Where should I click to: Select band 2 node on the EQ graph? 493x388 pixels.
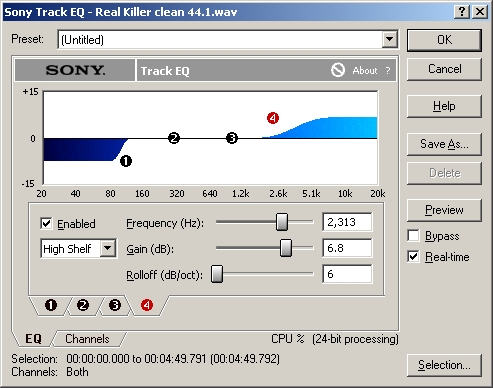tap(174, 138)
